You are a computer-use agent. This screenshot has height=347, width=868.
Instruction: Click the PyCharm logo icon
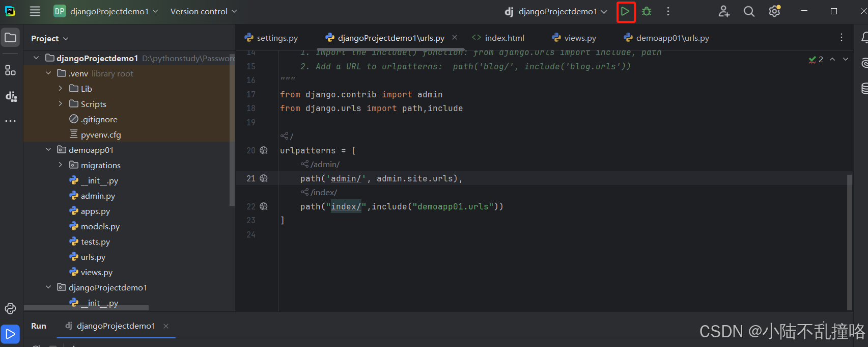tap(10, 11)
